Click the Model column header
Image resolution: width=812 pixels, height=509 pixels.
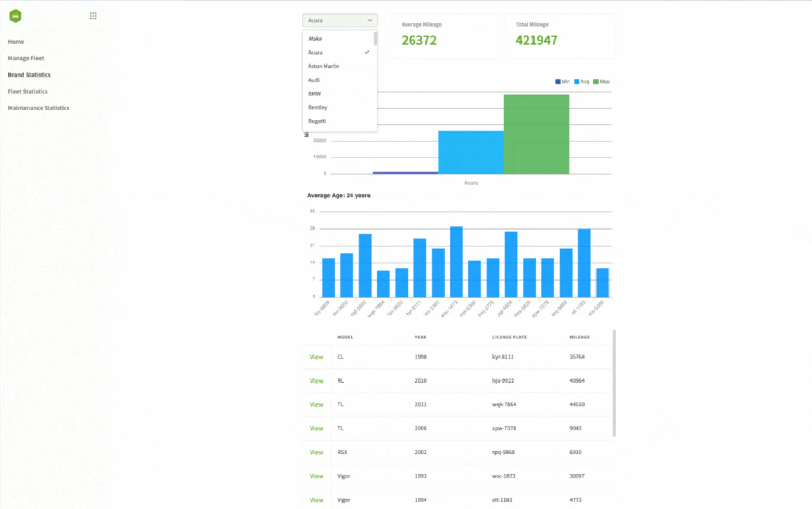[x=345, y=337]
